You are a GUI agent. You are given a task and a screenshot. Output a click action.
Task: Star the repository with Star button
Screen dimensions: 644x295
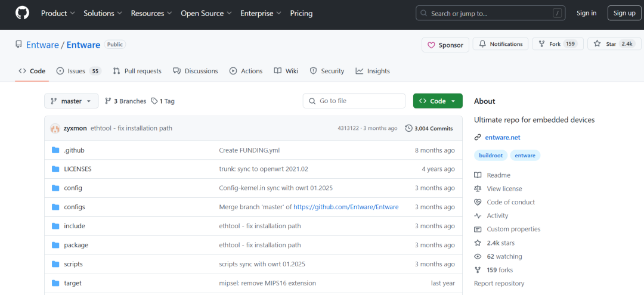614,44
